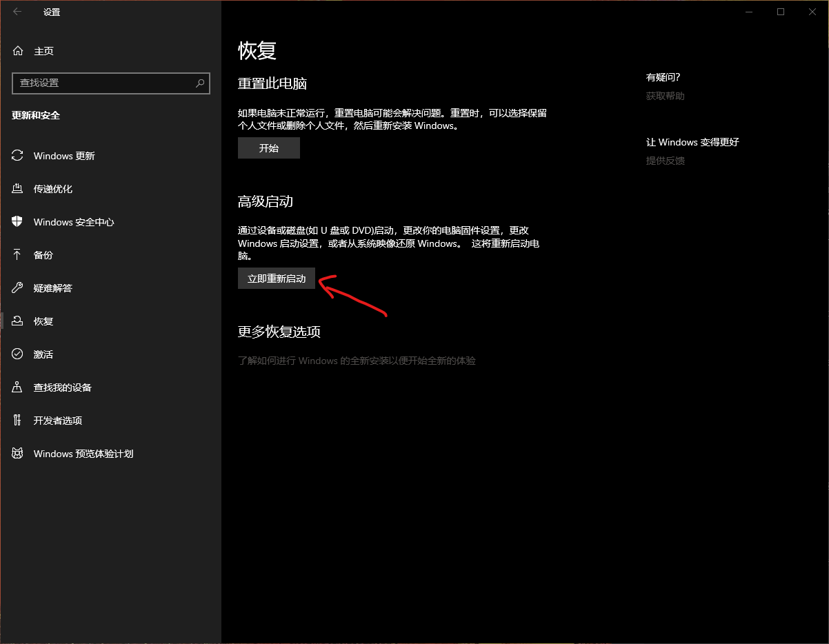829x644 pixels.
Task: Open the 获取帮助 link
Action: [665, 96]
